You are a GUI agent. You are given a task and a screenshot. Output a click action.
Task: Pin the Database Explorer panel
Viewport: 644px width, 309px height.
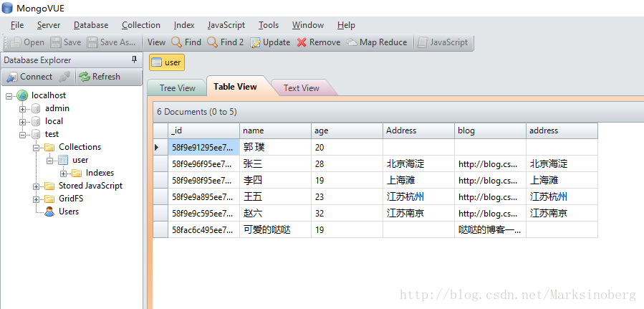[134, 60]
